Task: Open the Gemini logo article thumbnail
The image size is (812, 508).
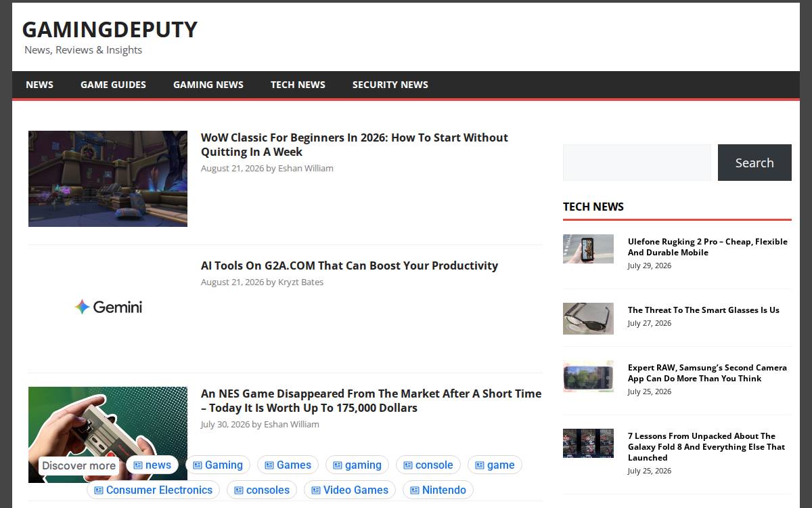Action: point(108,307)
